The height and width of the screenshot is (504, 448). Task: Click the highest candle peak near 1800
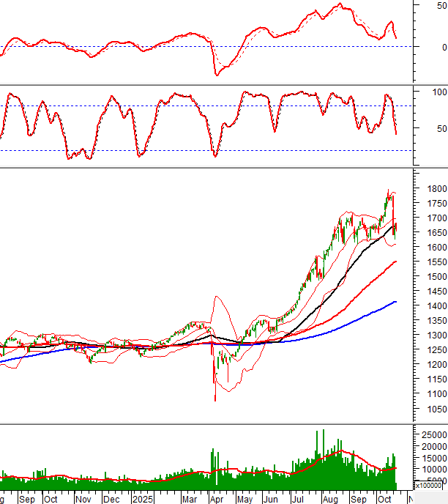[388, 190]
